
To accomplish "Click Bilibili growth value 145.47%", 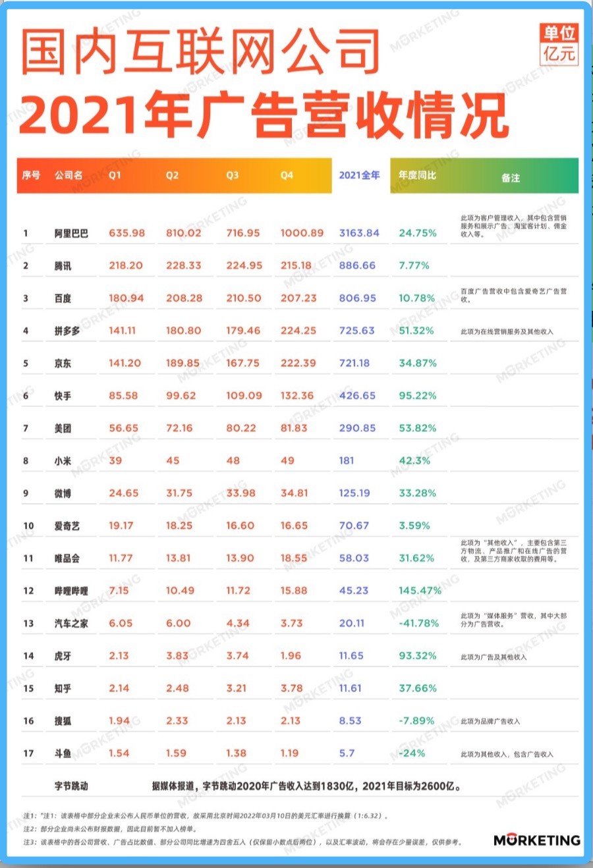I will pyautogui.click(x=420, y=591).
